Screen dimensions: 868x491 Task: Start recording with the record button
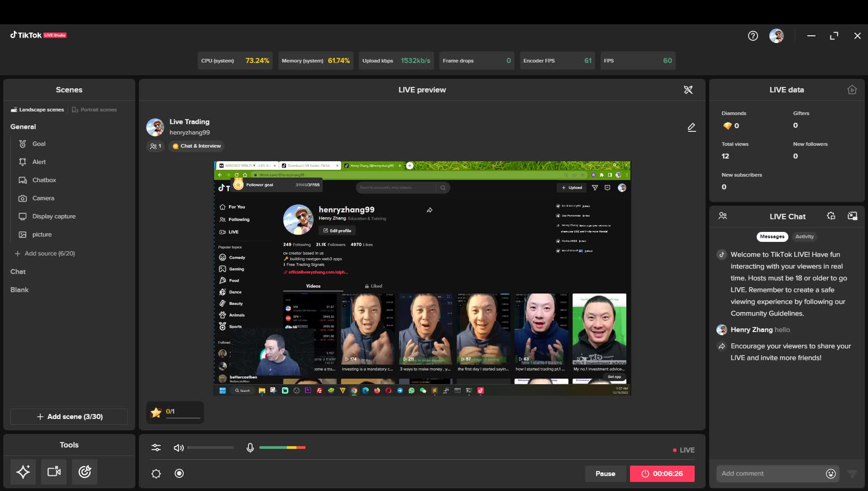179,474
